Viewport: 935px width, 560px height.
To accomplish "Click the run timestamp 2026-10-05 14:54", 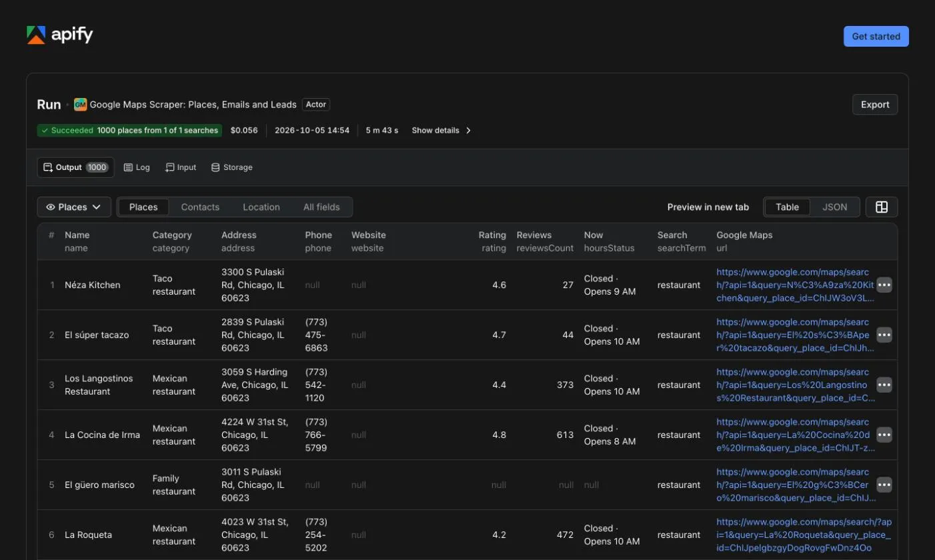I will (312, 131).
